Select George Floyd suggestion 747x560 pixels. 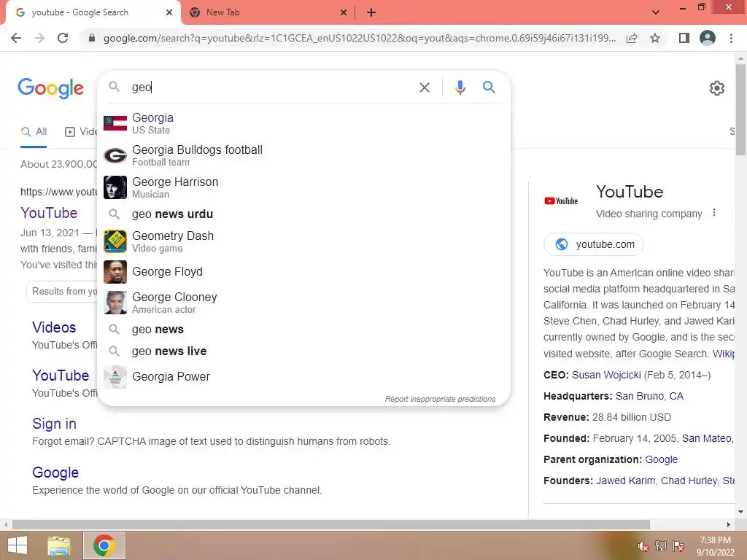point(304,272)
